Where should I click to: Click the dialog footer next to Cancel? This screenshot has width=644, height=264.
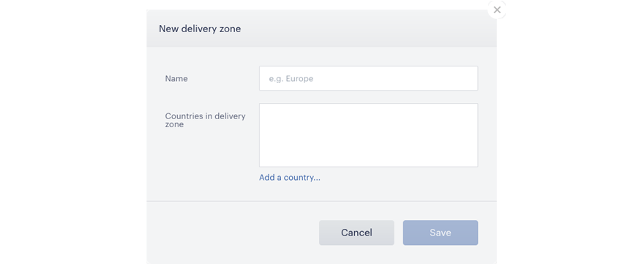tap(233, 233)
